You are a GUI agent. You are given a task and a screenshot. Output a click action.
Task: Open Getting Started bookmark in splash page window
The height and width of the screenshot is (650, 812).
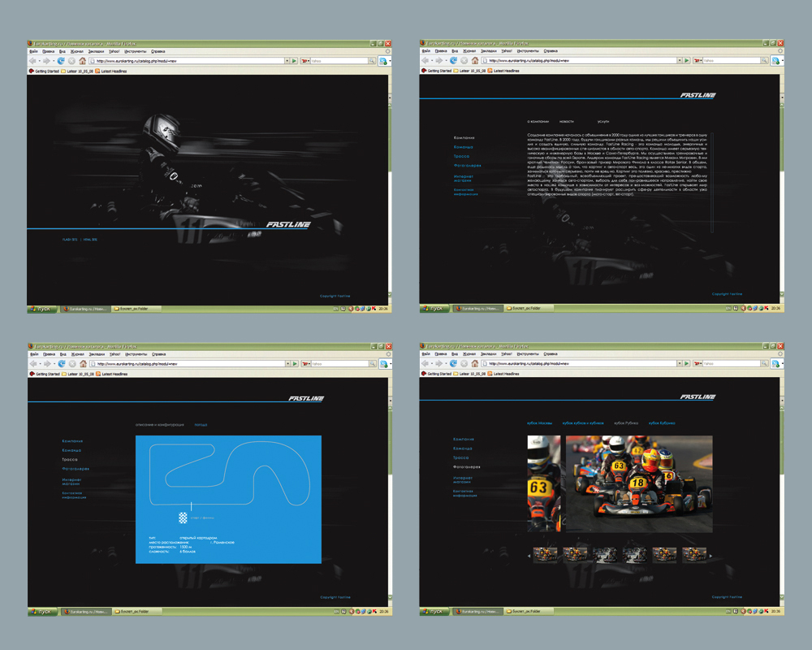[44, 71]
